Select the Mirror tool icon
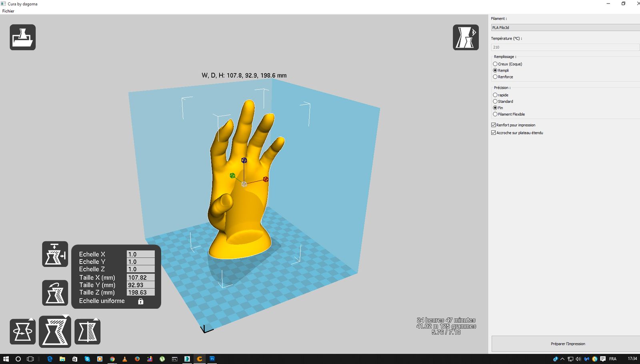The image size is (640, 364). [x=87, y=332]
